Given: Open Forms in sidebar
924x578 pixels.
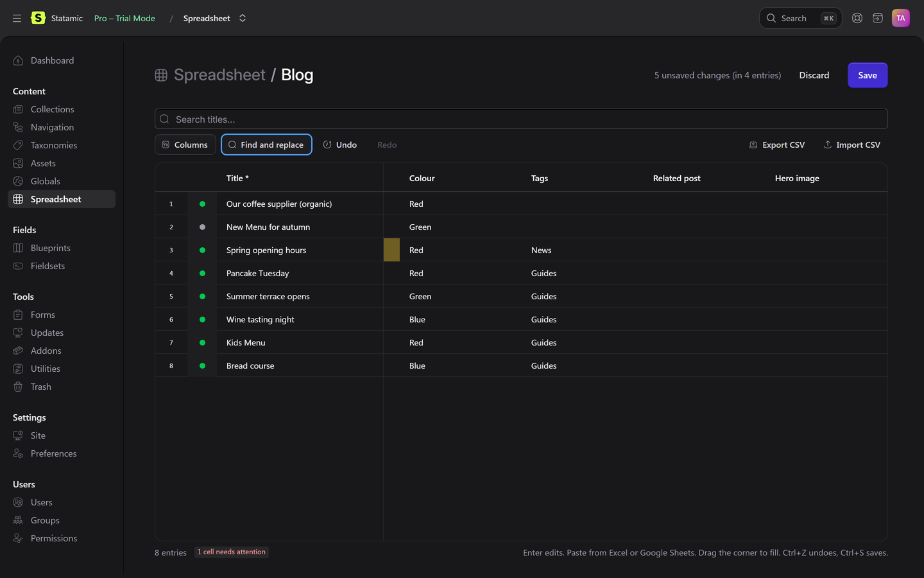Looking at the screenshot, I should point(62,315).
